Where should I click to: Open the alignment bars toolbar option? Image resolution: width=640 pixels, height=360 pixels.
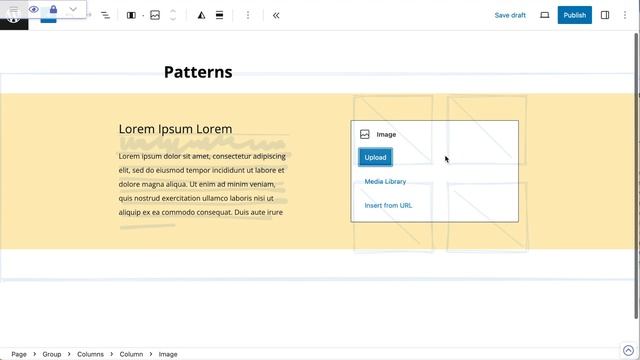coord(220,16)
